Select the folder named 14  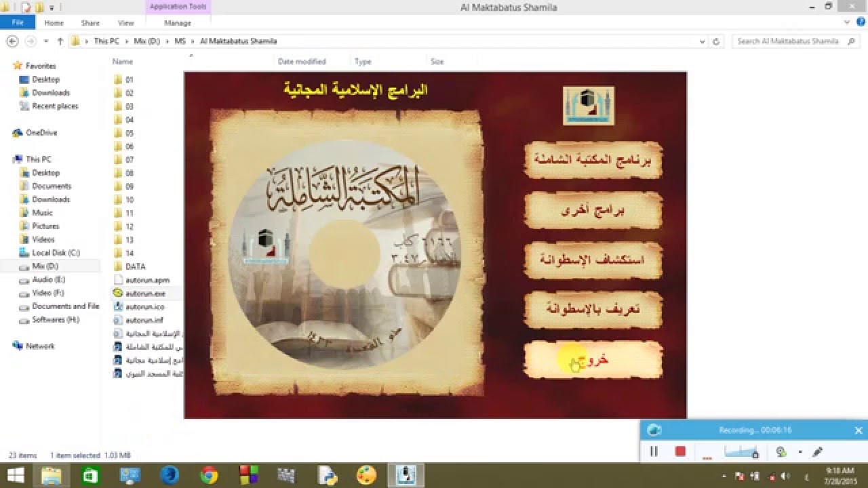pos(124,253)
